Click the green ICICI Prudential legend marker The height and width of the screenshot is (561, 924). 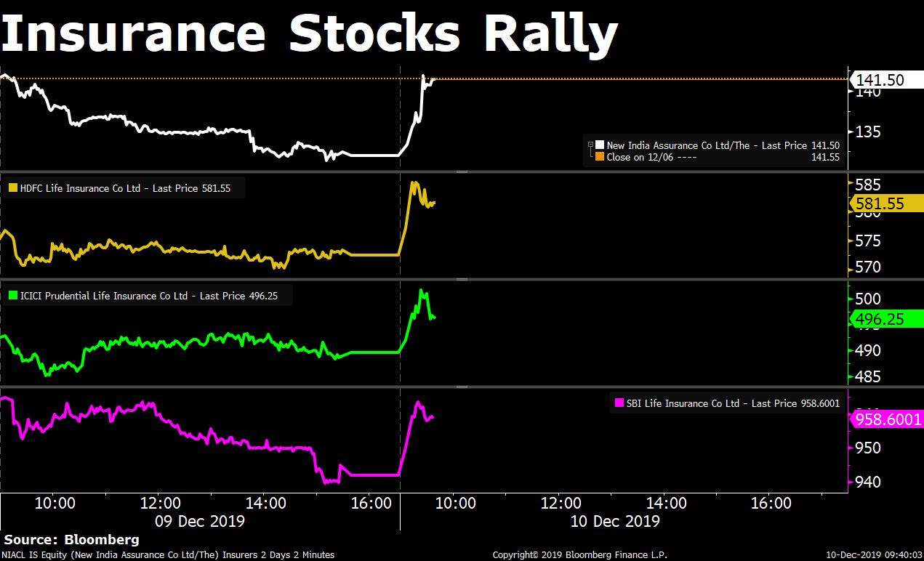click(13, 296)
